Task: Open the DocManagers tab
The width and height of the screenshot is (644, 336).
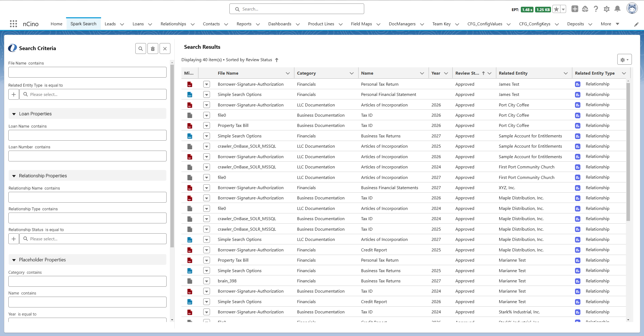Action: 402,24
